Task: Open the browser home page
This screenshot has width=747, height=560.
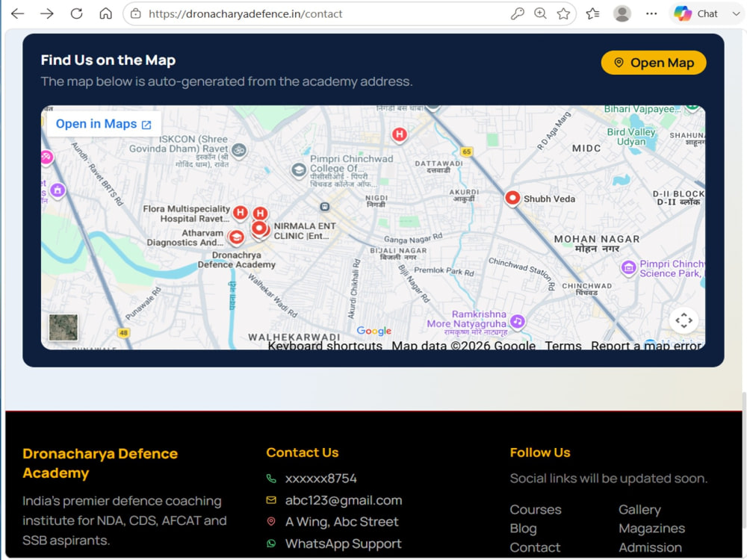Action: (106, 13)
